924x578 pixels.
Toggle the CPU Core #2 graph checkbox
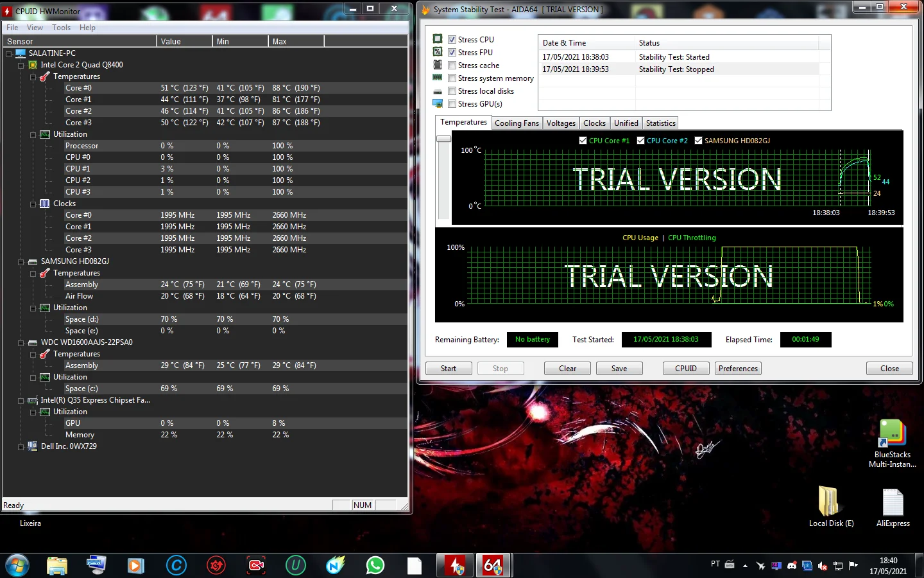[x=640, y=140]
